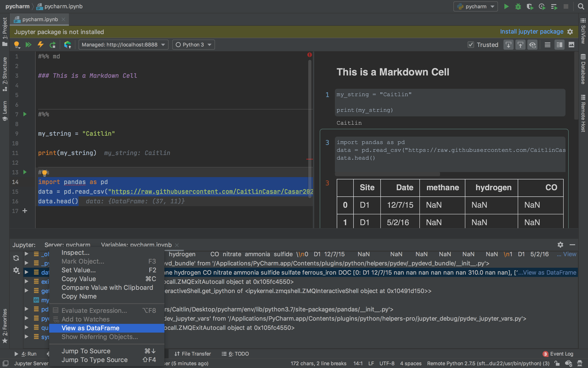Close the pycharm.ipynb editor tab
Viewport: 588px width, 368px height.
(63, 20)
